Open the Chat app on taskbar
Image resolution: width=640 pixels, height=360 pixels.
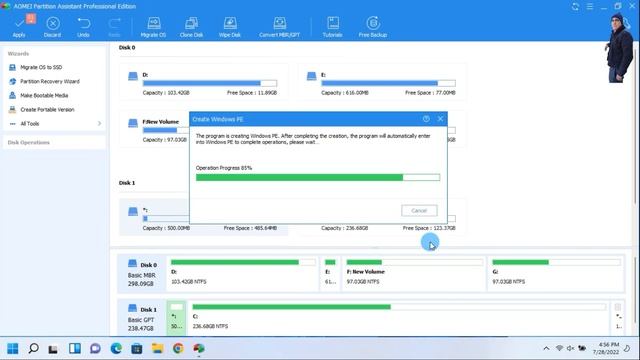(96, 349)
